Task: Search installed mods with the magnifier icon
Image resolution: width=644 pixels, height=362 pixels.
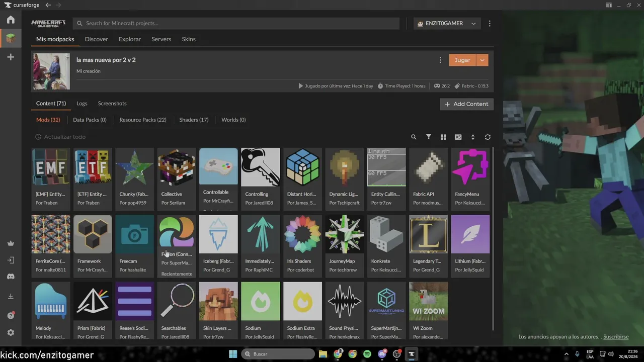Action: (414, 137)
